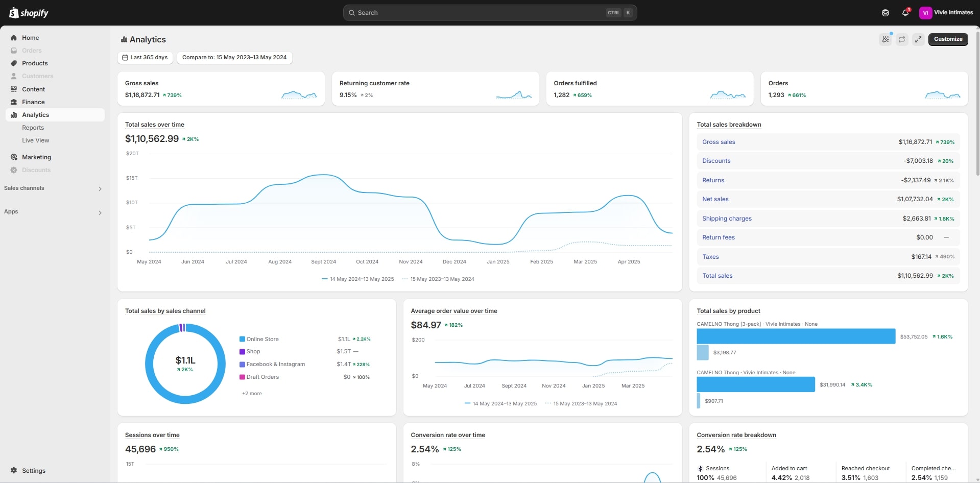This screenshot has width=980, height=483.
Task: Open the Vivie Intimates account menu
Action: 946,13
